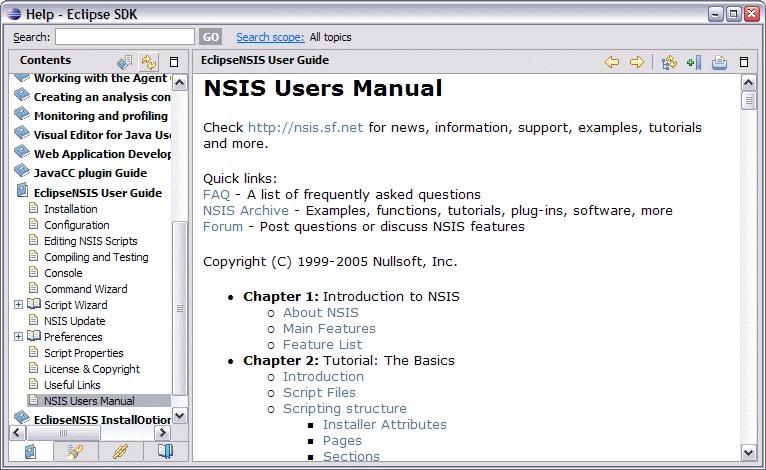Image resolution: width=766 pixels, height=470 pixels.
Task: Bookmark this document with the bookmark icon
Action: 693,62
